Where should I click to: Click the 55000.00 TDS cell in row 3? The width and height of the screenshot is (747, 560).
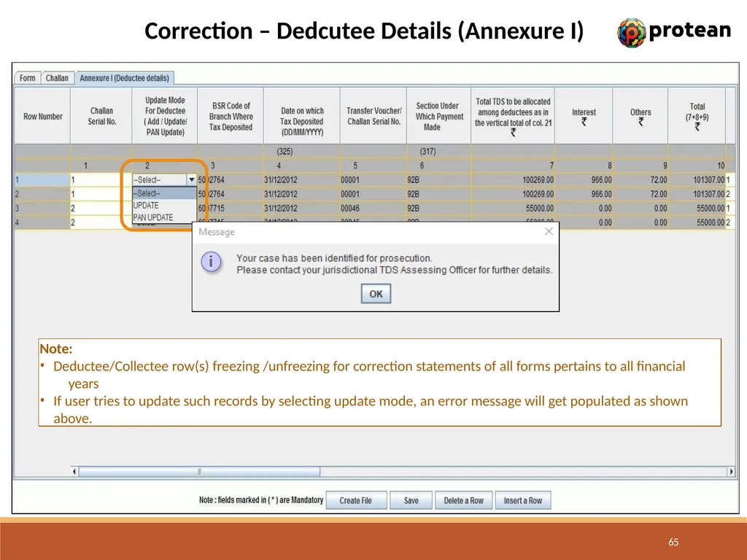(513, 208)
